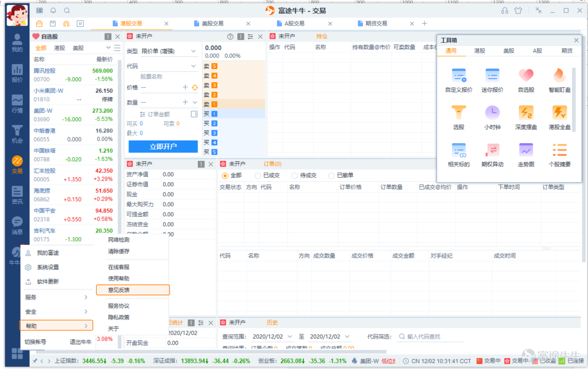Switch to A股交易 tab
The height and width of the screenshot is (369, 588).
click(294, 23)
